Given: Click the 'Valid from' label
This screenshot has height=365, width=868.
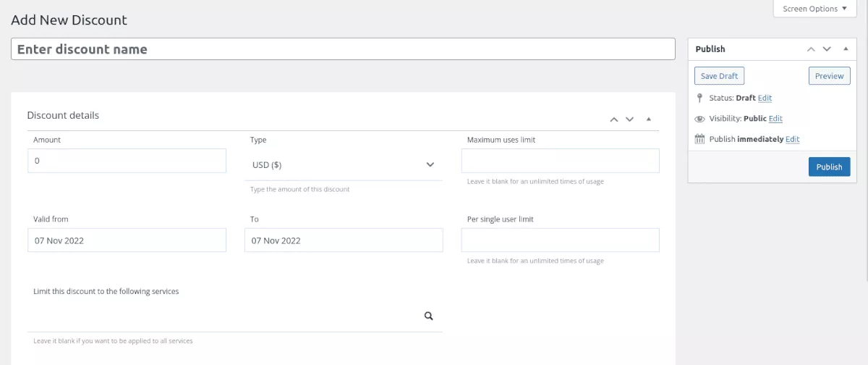Looking at the screenshot, I should coord(51,219).
